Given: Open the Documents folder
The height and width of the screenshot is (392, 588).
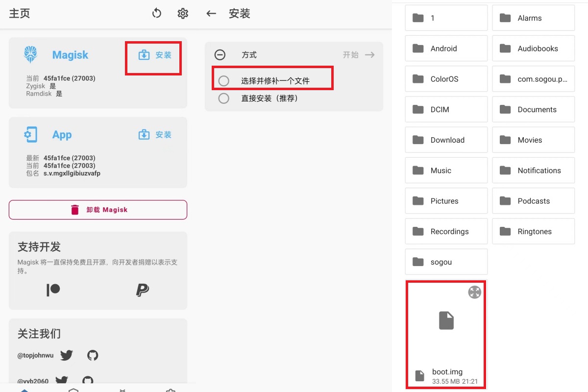Looking at the screenshot, I should pyautogui.click(x=533, y=110).
